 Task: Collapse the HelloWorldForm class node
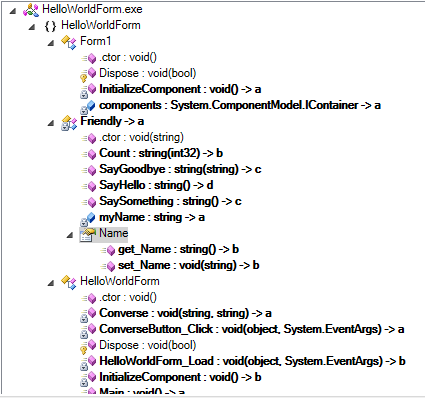click(51, 283)
